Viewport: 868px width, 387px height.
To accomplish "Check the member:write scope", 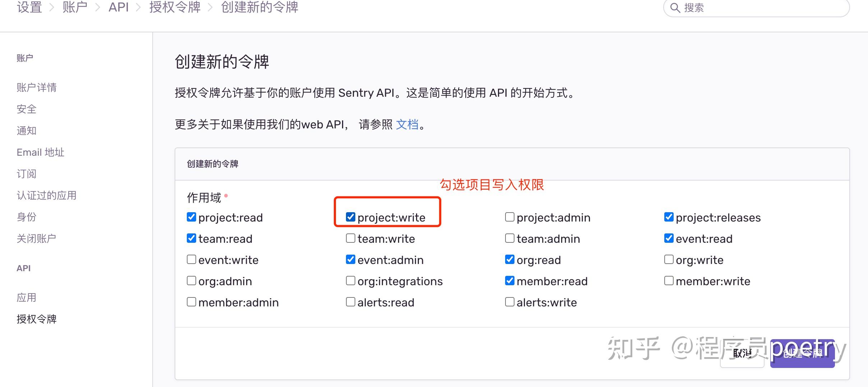I will tap(669, 280).
